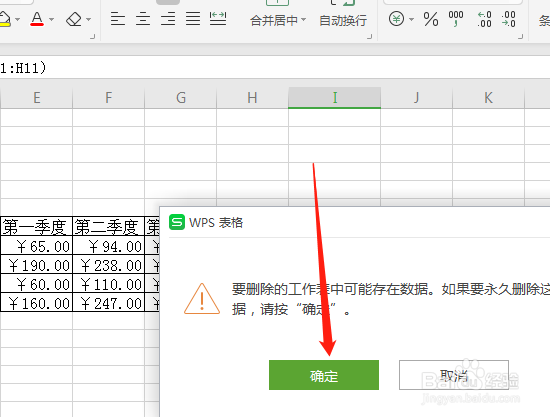Select the cell with ¥60.00

36,283
